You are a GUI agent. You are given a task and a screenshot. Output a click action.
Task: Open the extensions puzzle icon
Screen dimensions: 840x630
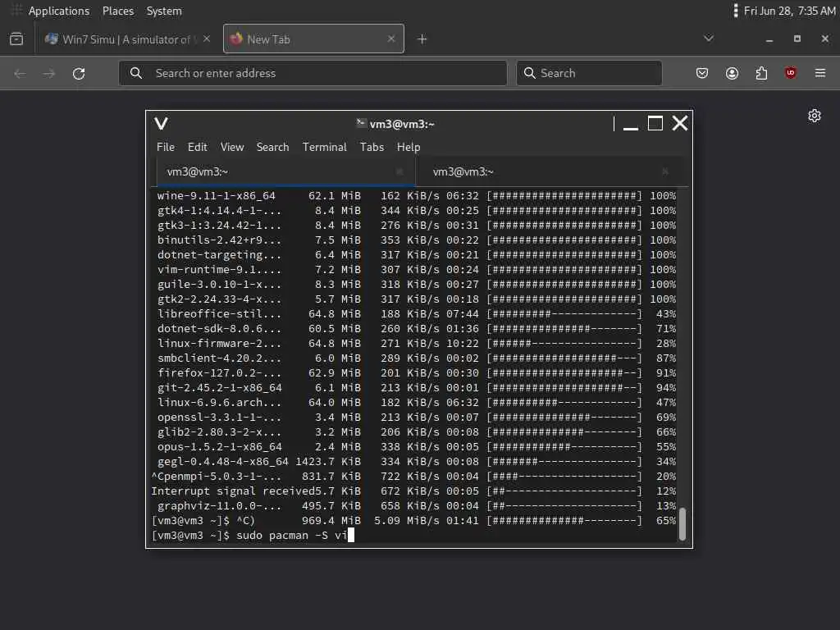coord(761,73)
